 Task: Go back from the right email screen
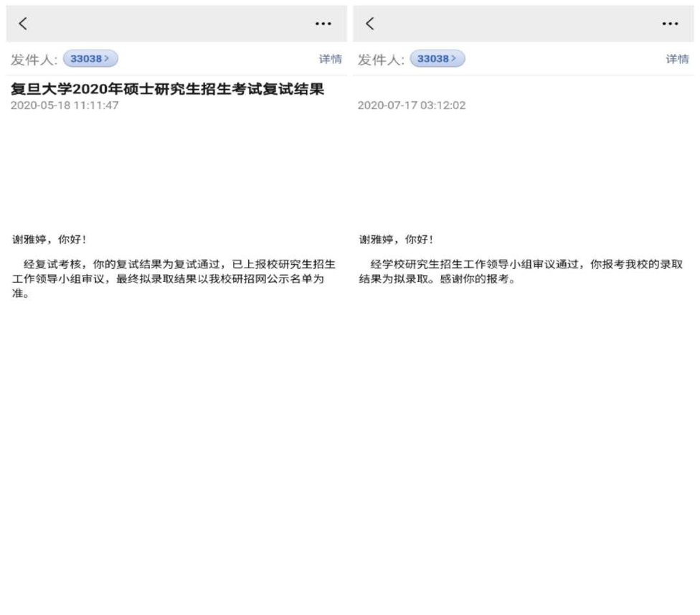(x=370, y=24)
